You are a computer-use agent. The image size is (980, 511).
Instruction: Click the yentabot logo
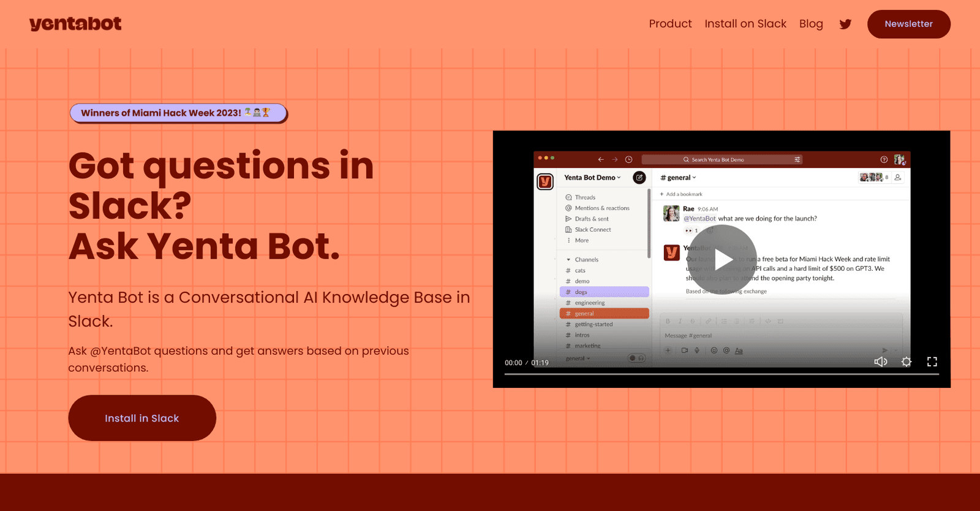click(x=75, y=24)
